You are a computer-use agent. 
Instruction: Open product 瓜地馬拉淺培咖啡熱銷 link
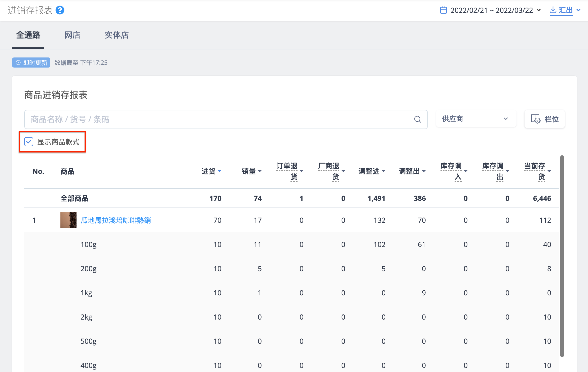pyautogui.click(x=116, y=220)
